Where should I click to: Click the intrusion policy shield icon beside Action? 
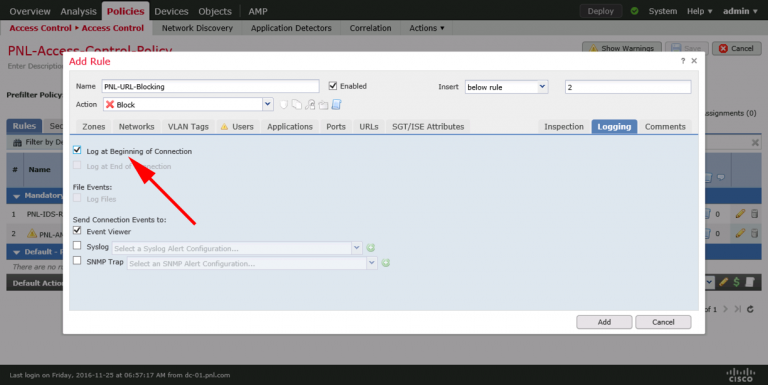point(284,104)
